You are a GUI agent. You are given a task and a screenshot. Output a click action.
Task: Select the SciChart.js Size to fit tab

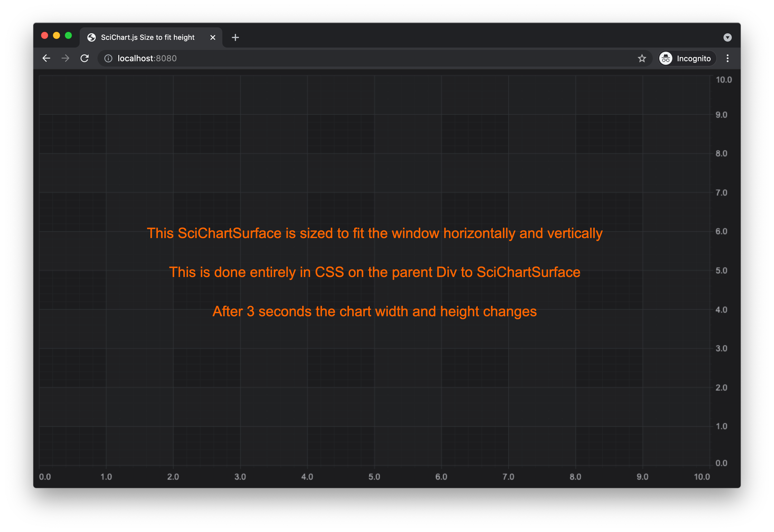[148, 37]
